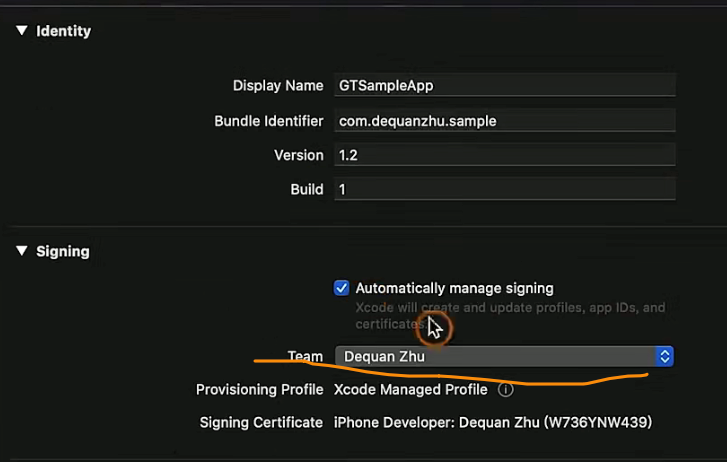Collapse the Signing section disclosure triangle
The width and height of the screenshot is (727, 462).
tap(21, 251)
